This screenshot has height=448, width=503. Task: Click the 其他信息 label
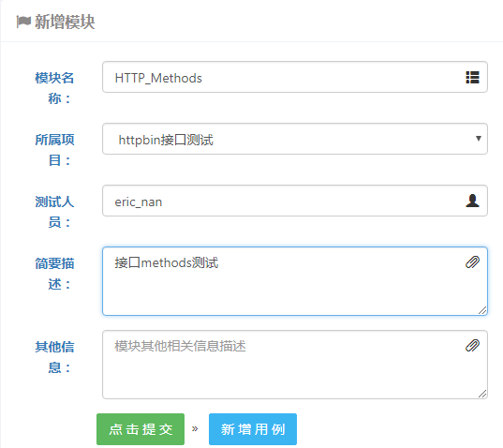pos(54,357)
